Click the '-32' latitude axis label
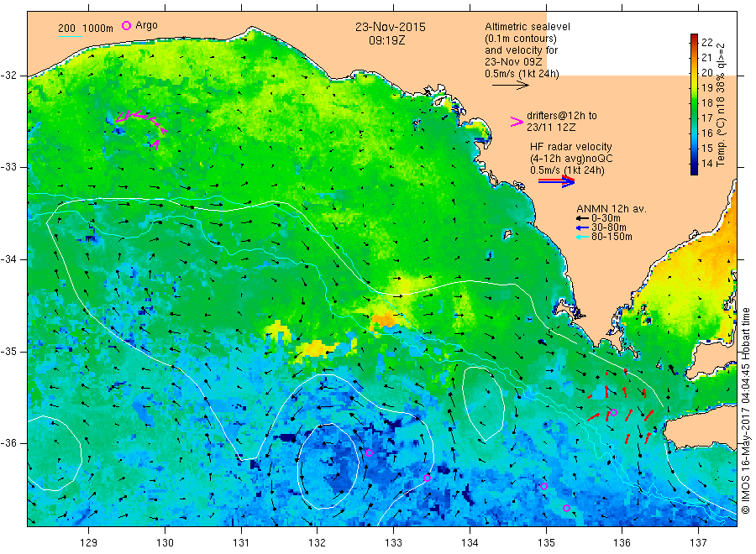The height and width of the screenshot is (554, 756). [x=8, y=76]
